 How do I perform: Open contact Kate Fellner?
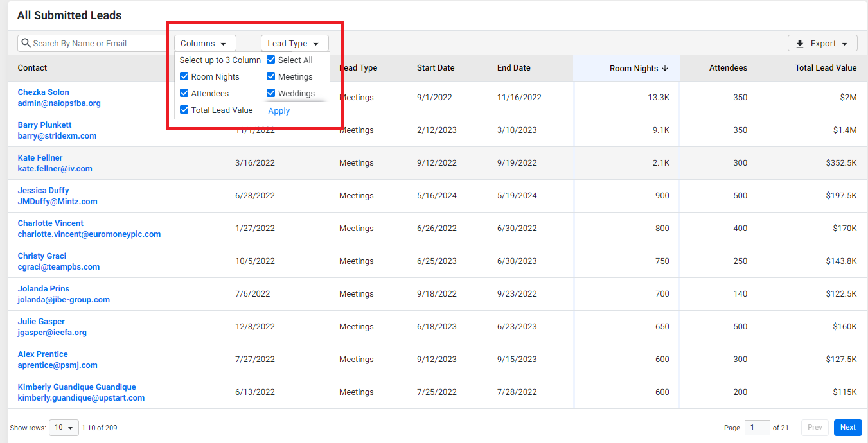40,158
